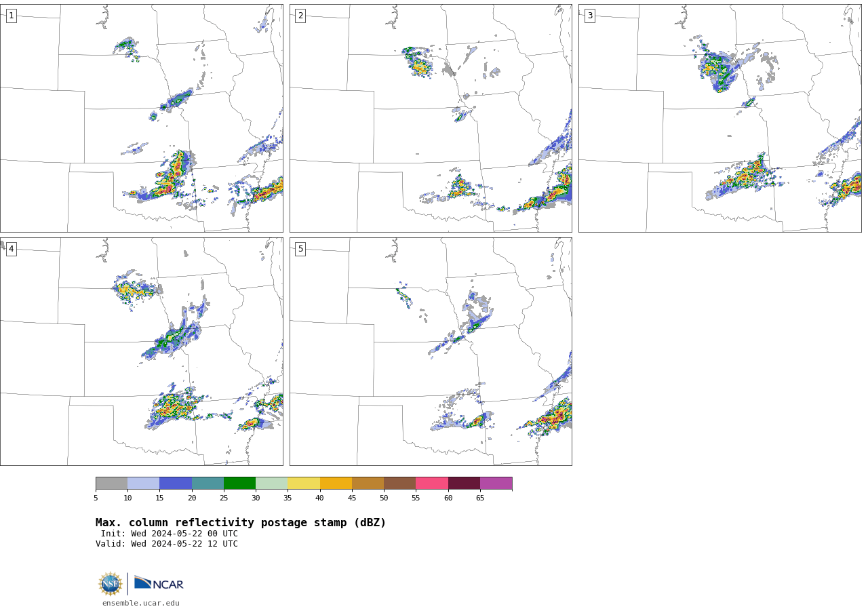868x611 pixels.
Task: Click the panel number 2 label
Action: click(300, 16)
